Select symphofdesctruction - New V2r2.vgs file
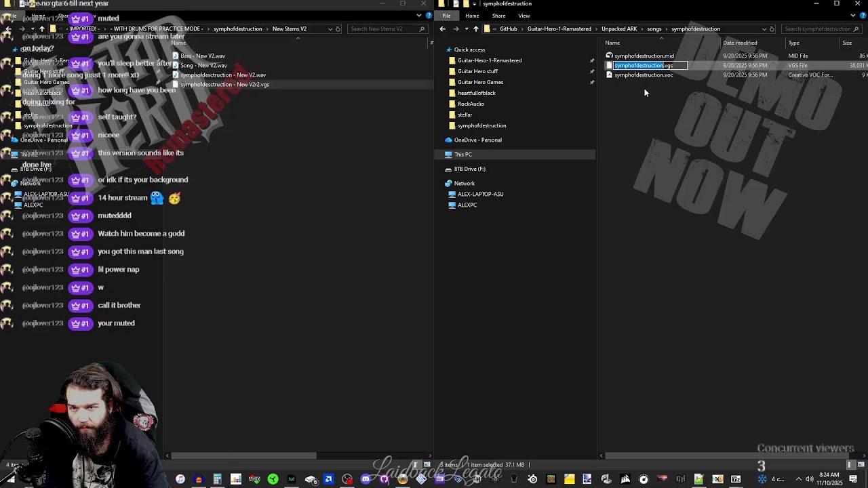 pyautogui.click(x=224, y=85)
